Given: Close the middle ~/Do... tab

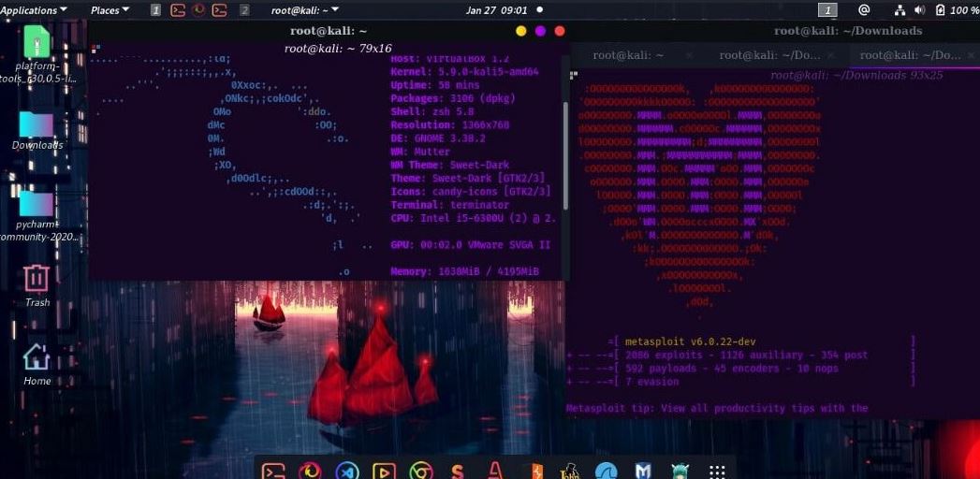Looking at the screenshot, I should pos(830,55).
